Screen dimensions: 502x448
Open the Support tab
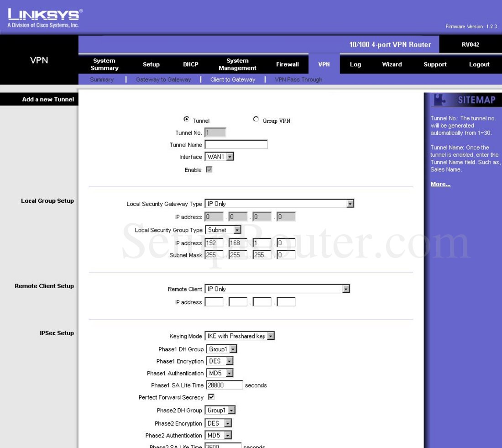[435, 64]
